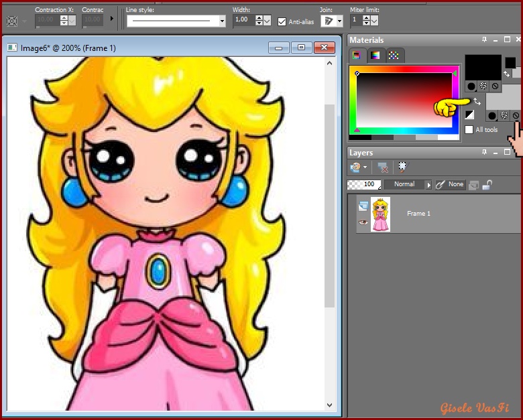Screen dimensions: 523x420
Task: Click the layer opacity field showing 100
Action: point(364,184)
